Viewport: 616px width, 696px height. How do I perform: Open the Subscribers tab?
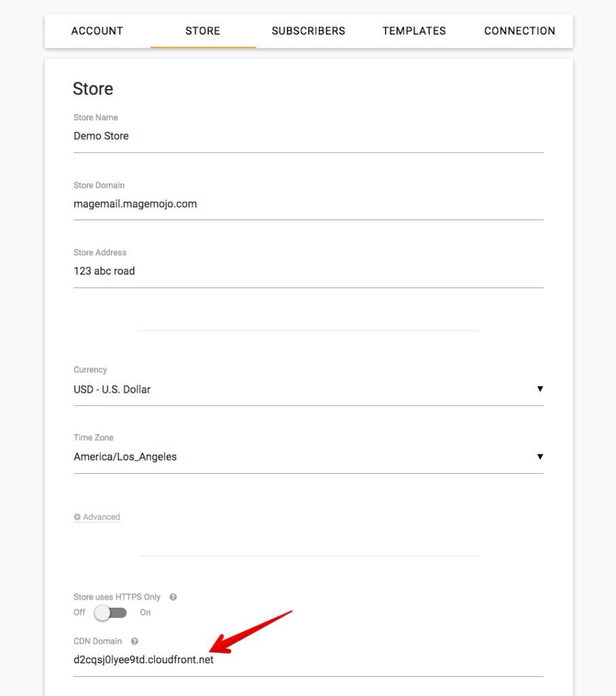(308, 31)
